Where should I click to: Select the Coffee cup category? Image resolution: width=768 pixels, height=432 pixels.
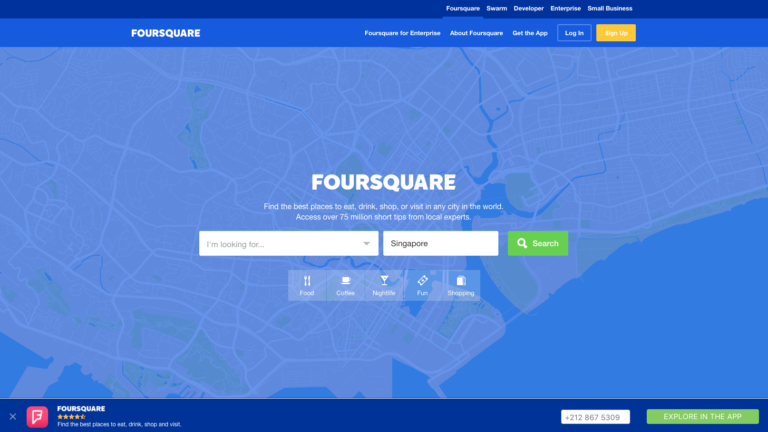(x=345, y=286)
